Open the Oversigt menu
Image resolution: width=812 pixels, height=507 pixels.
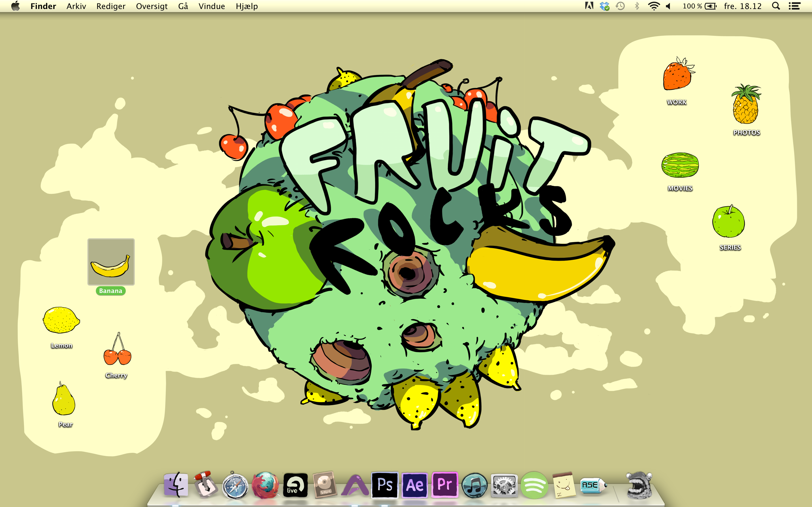pos(152,6)
